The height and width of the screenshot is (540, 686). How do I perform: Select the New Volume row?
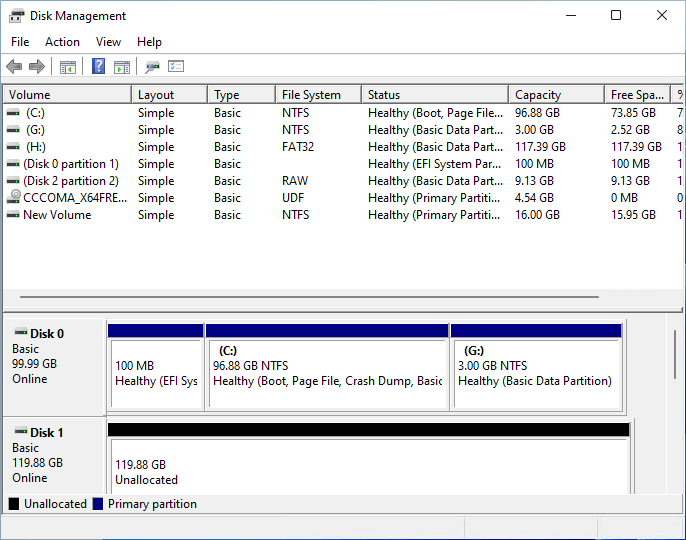[x=57, y=215]
